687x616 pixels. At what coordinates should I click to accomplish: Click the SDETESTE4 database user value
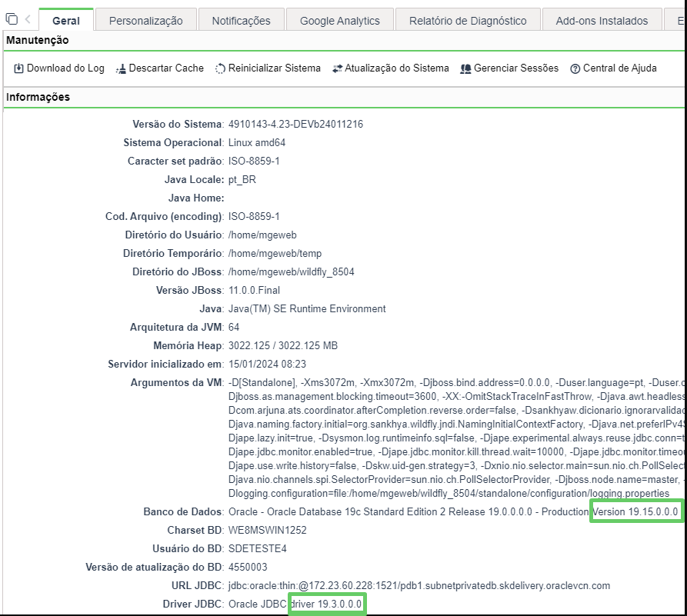258,548
